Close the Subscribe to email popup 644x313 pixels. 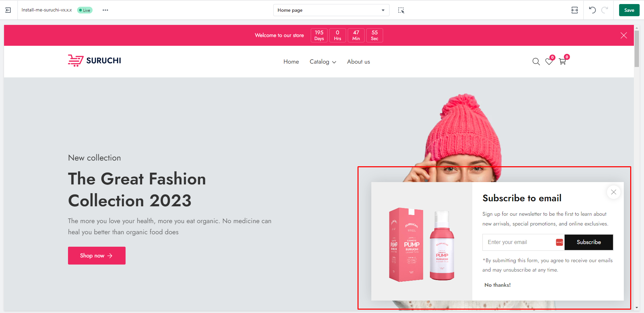613,192
